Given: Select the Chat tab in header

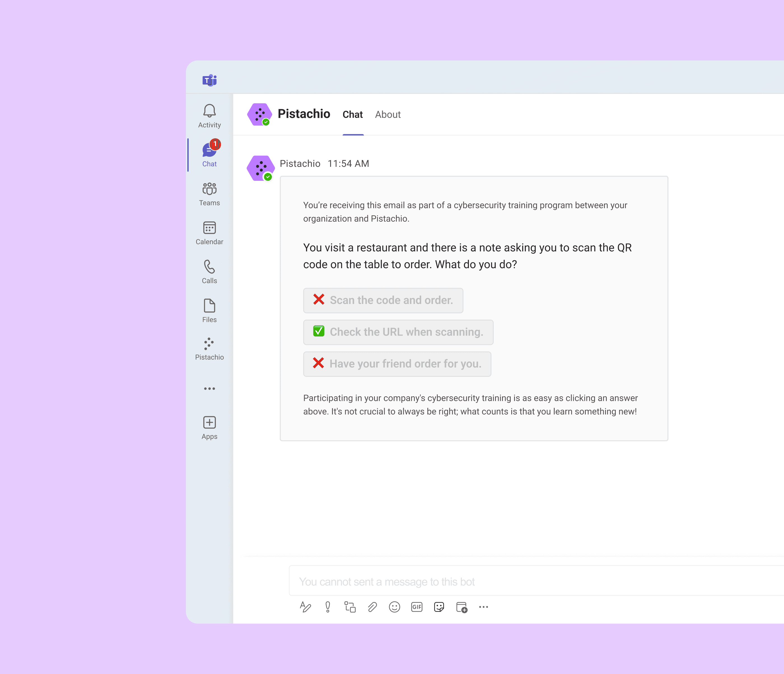Looking at the screenshot, I should (353, 114).
